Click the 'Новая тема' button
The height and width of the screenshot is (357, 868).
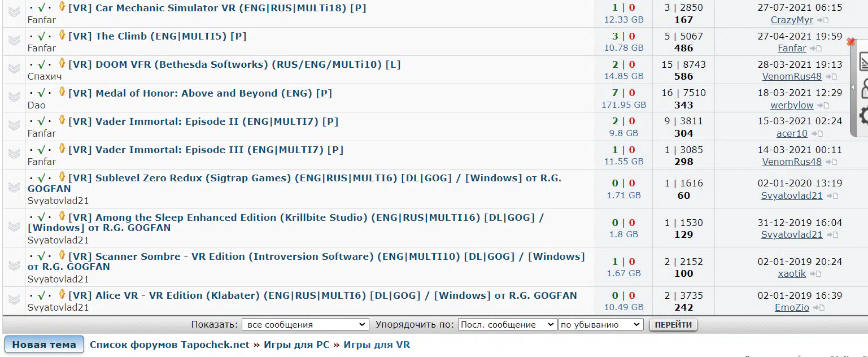tap(44, 345)
